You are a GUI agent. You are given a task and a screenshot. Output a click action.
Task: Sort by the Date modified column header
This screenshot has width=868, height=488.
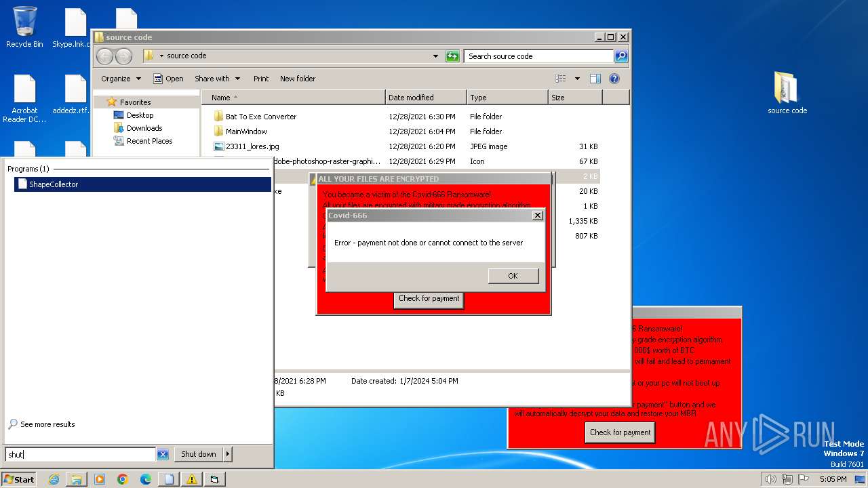coord(426,98)
